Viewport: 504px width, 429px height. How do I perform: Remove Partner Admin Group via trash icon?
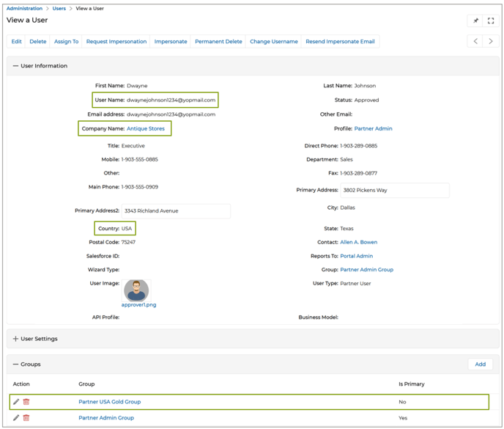point(26,418)
